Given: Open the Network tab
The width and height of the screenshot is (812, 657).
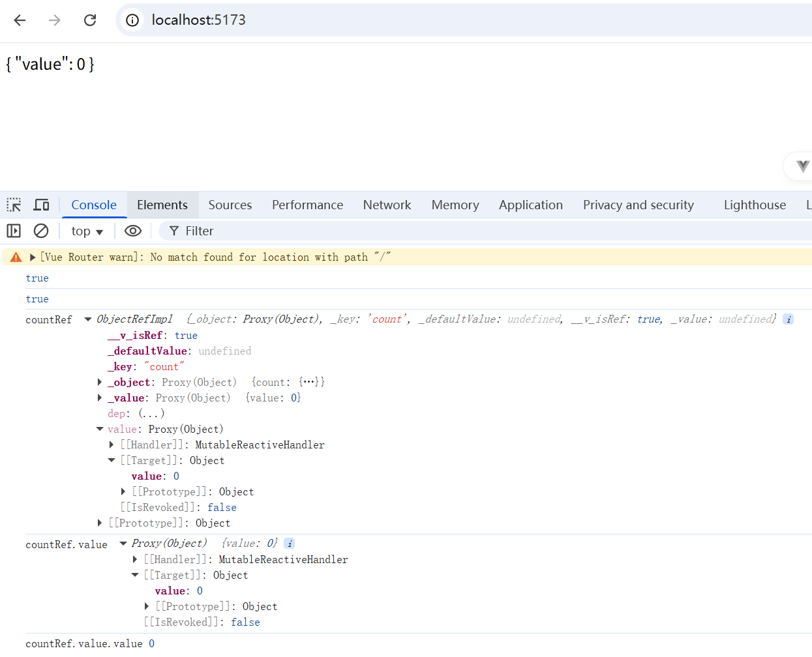Looking at the screenshot, I should [387, 205].
